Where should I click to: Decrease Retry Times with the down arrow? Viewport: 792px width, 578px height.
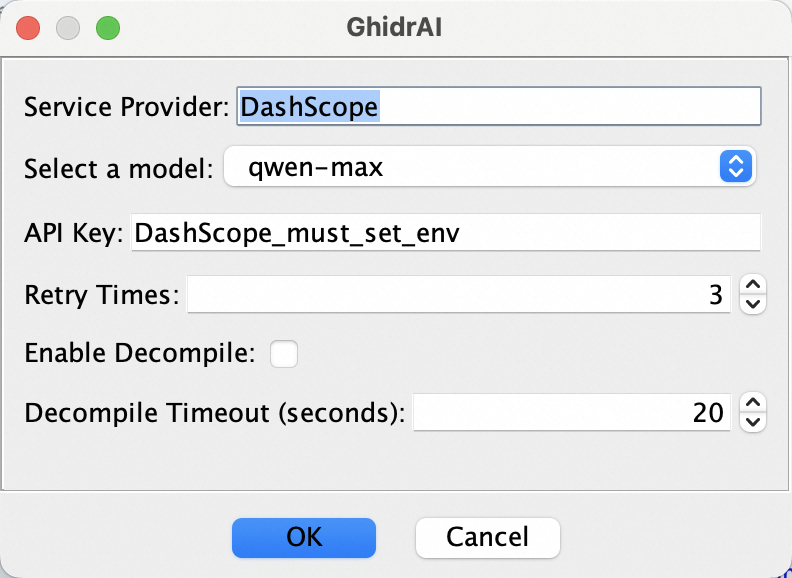(753, 304)
